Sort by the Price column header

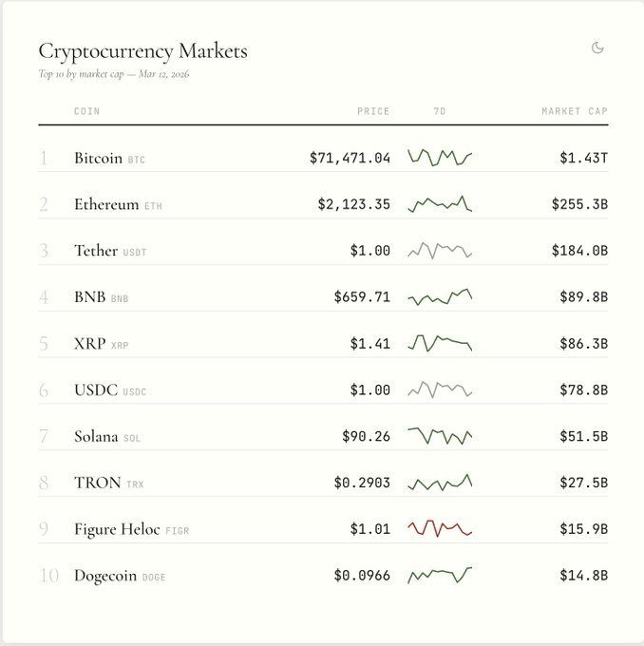click(373, 111)
